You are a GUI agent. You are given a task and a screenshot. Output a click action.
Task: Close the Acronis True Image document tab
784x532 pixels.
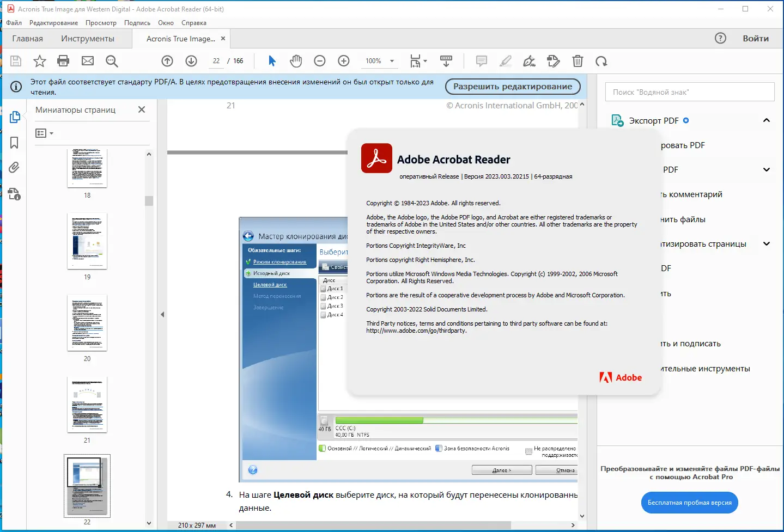pyautogui.click(x=223, y=39)
